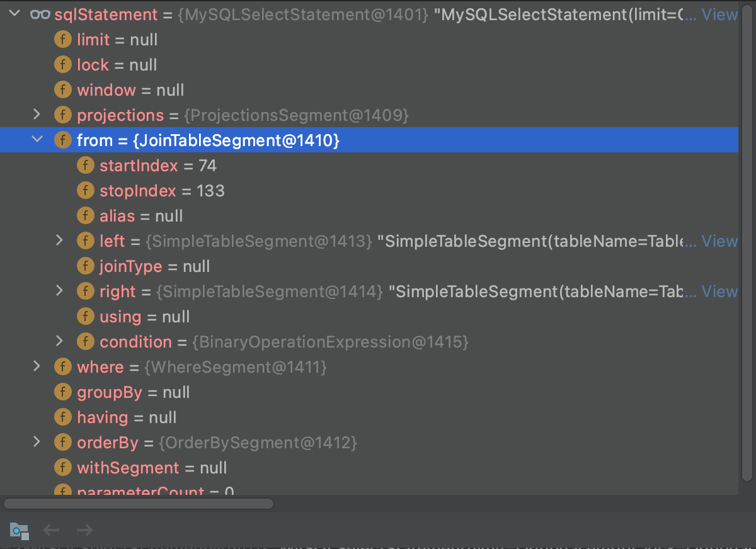Click the field icon beside withSegment
The image size is (756, 549).
coord(63,467)
